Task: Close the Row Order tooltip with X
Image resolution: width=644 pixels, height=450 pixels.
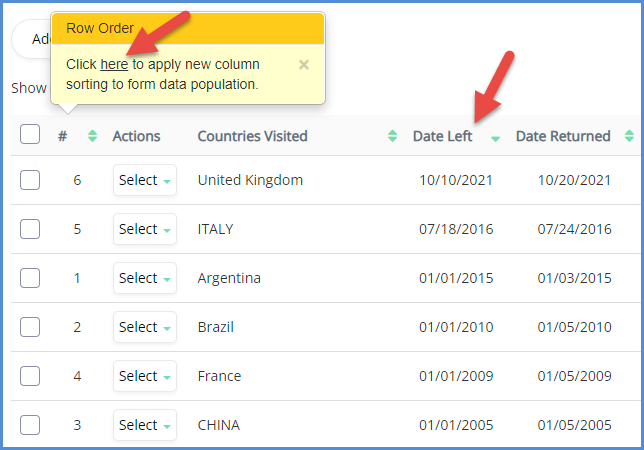Action: [304, 65]
